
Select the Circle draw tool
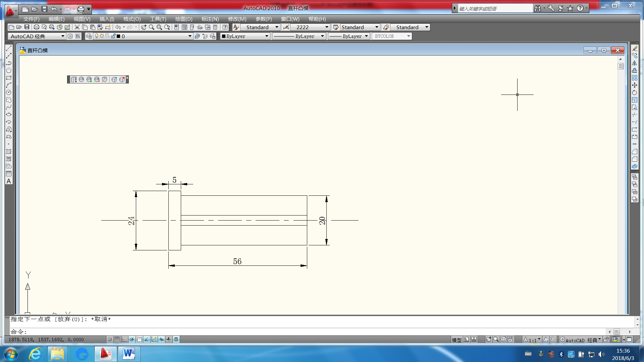[9, 93]
